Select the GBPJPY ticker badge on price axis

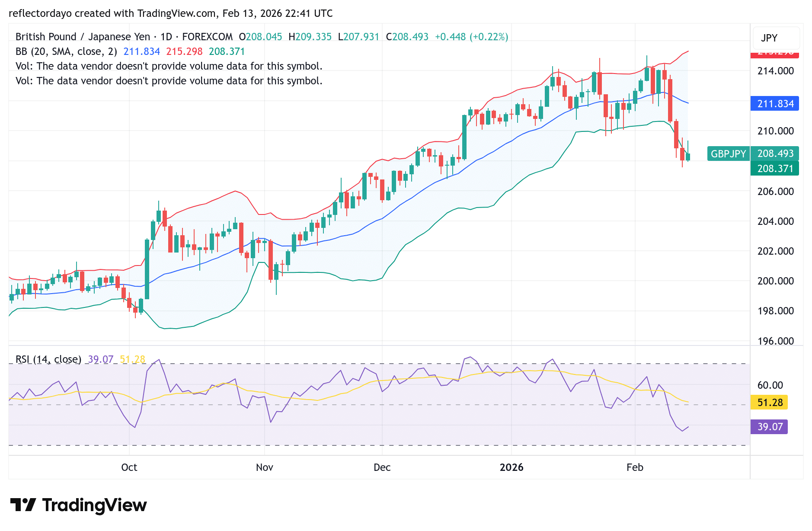pos(728,154)
